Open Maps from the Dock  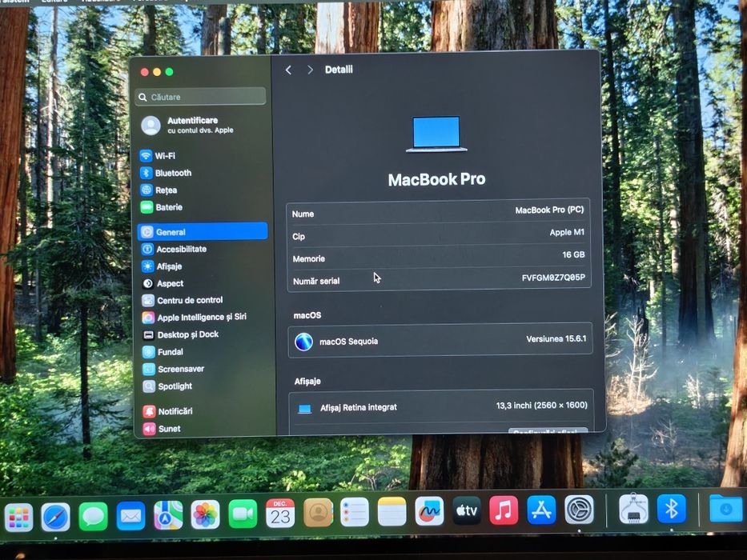(168, 515)
